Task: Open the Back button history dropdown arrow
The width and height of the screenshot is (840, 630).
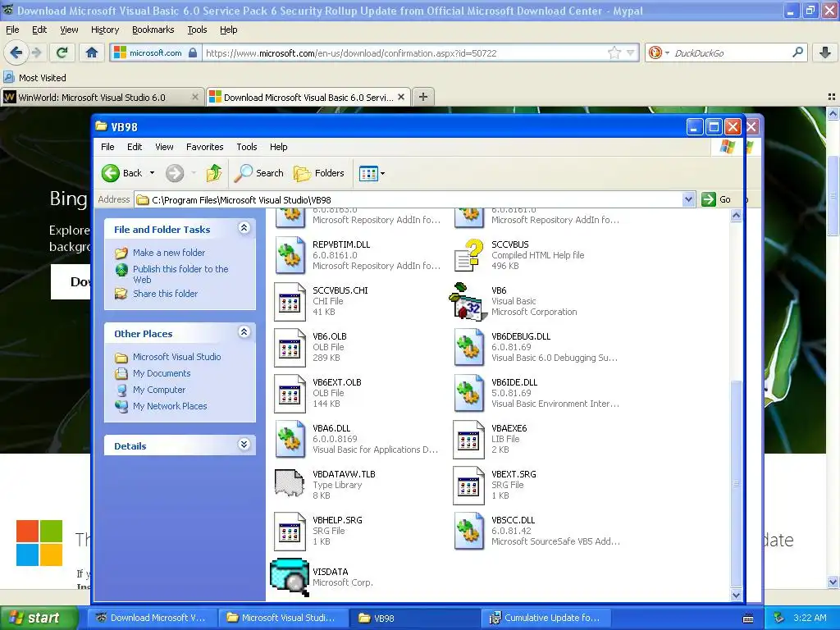Action: coord(152,173)
